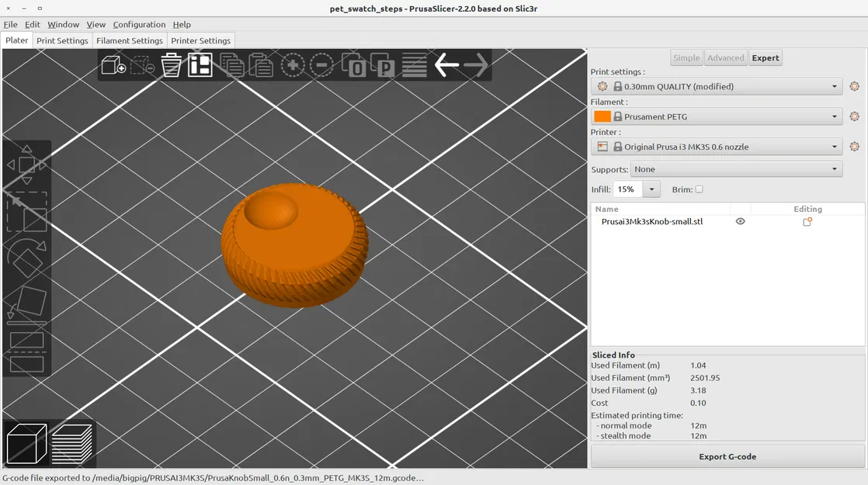The image size is (868, 485).
Task: Switch to the Filament Settings tab
Action: 130,40
